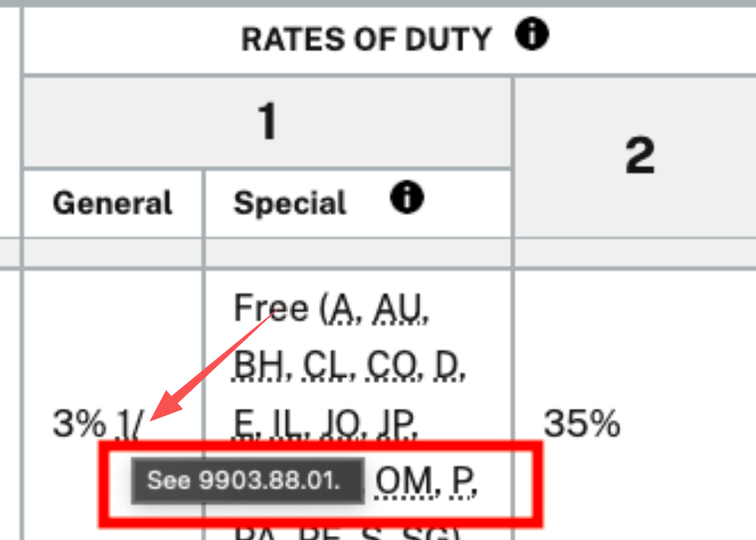Click the standalone D code after CO
The height and width of the screenshot is (540, 756).
click(x=451, y=365)
